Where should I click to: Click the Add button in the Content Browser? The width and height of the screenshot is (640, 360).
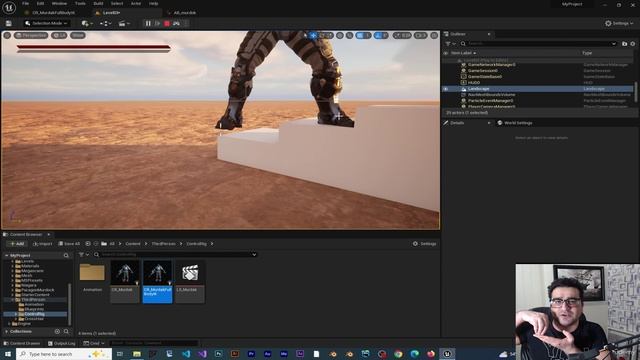(x=17, y=244)
